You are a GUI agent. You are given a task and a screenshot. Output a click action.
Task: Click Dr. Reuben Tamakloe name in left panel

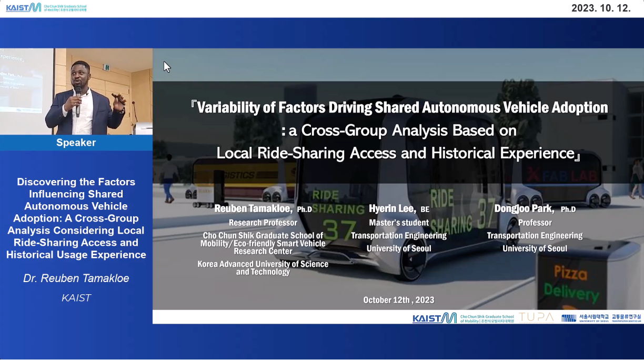(x=76, y=278)
